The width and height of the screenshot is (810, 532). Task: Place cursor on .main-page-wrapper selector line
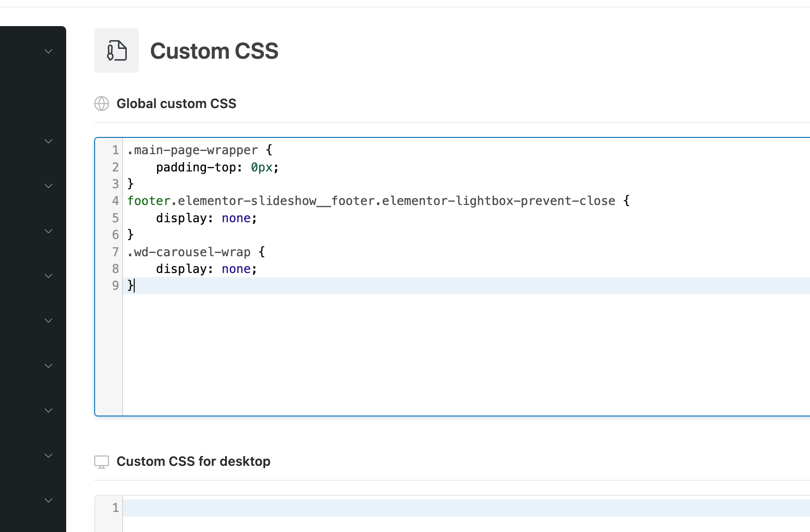(x=192, y=150)
